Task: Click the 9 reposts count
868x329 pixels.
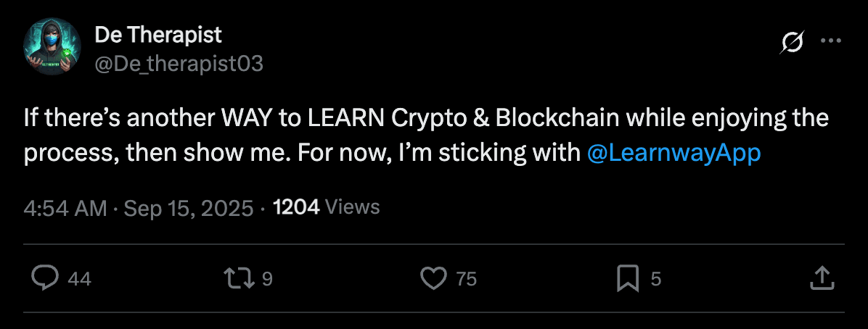Action: point(267,279)
